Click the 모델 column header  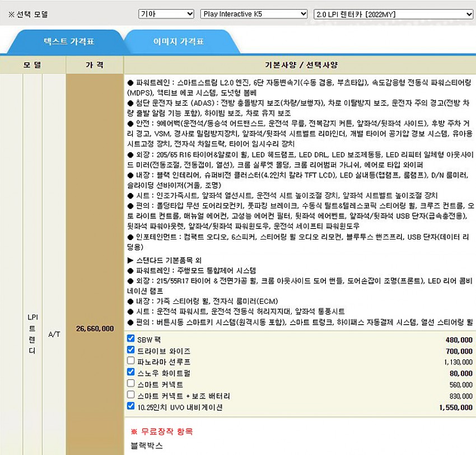click(x=32, y=65)
